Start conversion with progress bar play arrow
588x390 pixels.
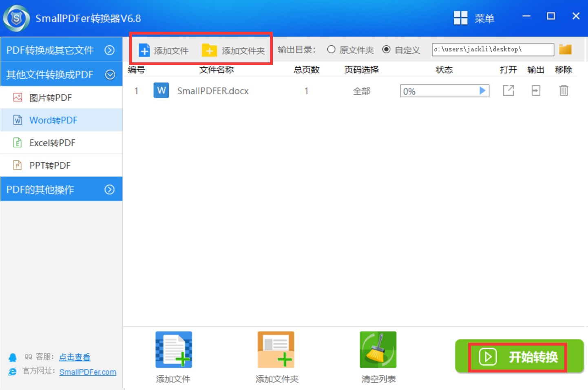(482, 90)
